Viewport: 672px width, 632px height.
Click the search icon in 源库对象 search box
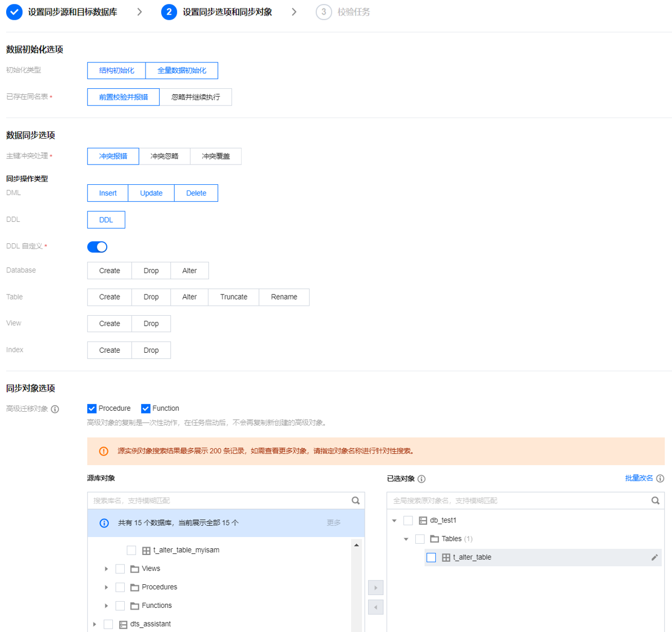click(x=356, y=501)
